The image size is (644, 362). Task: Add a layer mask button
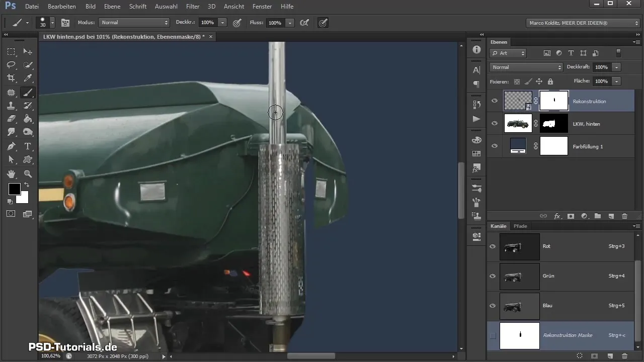[571, 216]
